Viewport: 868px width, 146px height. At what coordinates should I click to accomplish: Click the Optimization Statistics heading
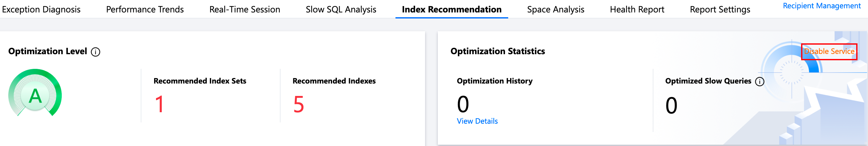497,51
